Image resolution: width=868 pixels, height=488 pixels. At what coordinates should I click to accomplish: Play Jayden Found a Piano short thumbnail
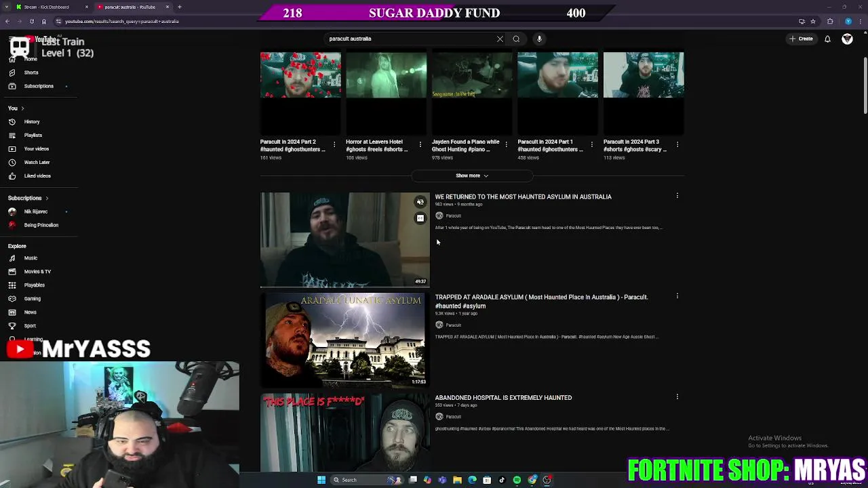[x=472, y=93]
